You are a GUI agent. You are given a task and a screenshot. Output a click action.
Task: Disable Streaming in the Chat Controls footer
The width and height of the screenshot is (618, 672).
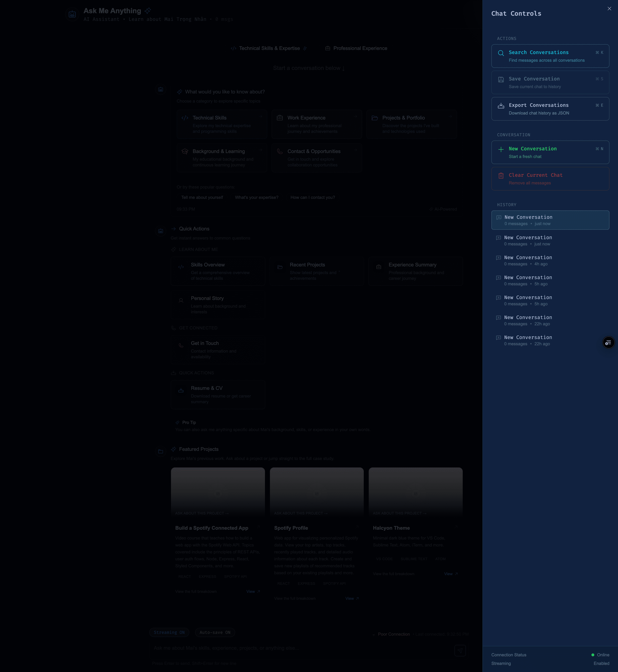point(601,663)
